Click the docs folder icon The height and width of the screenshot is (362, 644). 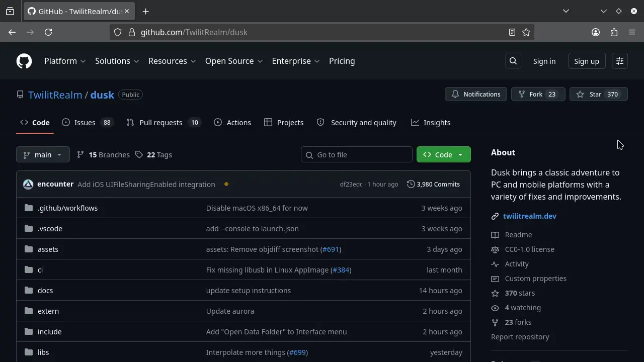(x=29, y=290)
